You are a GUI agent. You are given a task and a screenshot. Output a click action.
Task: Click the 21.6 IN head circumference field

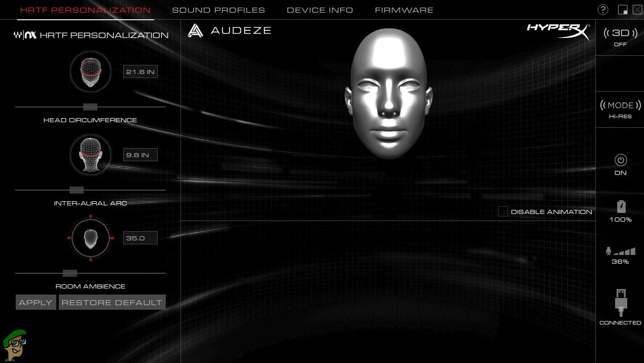click(x=140, y=72)
